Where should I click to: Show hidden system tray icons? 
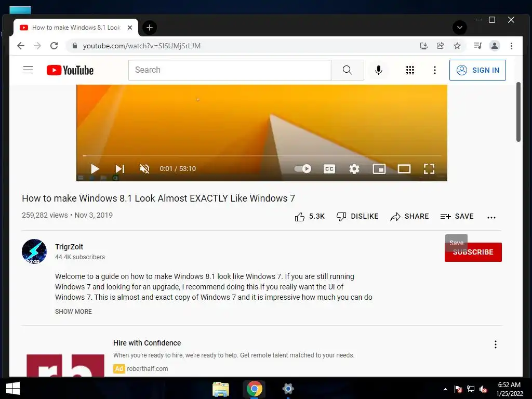[x=445, y=389]
